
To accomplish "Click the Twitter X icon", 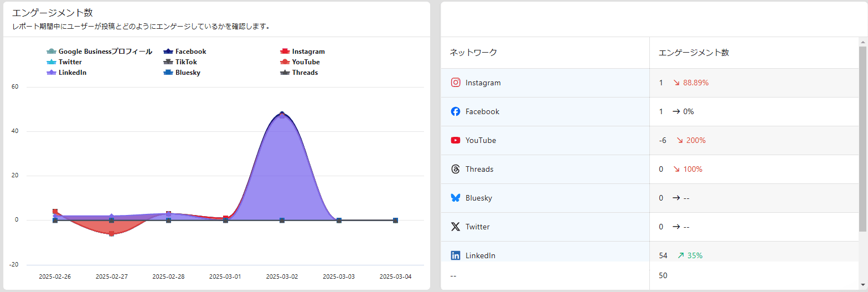I will (x=456, y=227).
